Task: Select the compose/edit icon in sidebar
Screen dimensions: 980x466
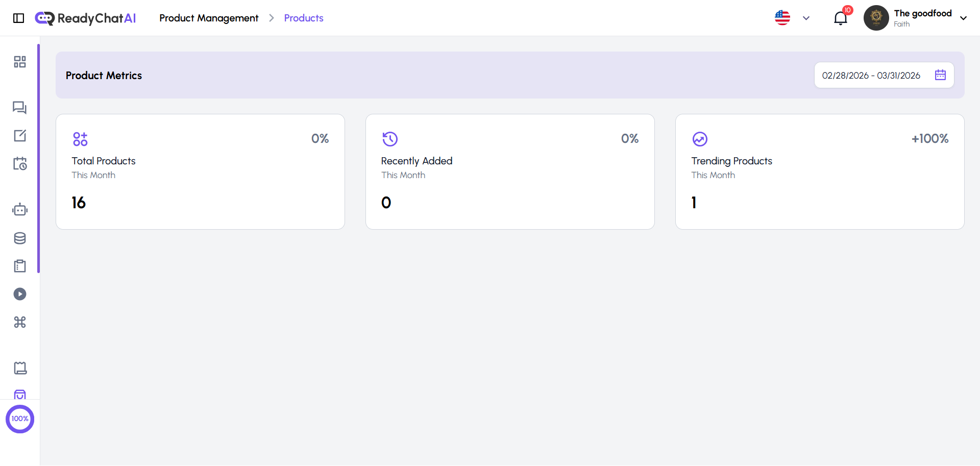Action: tap(20, 135)
